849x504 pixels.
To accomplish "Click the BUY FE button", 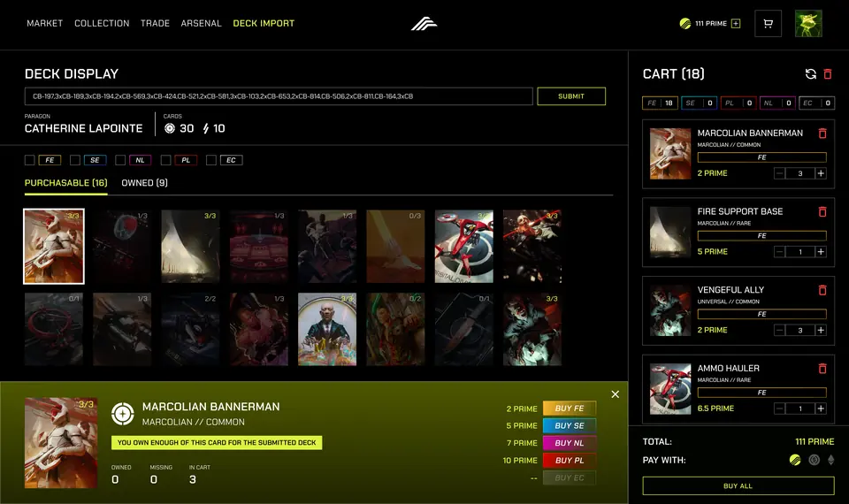I will click(x=569, y=409).
